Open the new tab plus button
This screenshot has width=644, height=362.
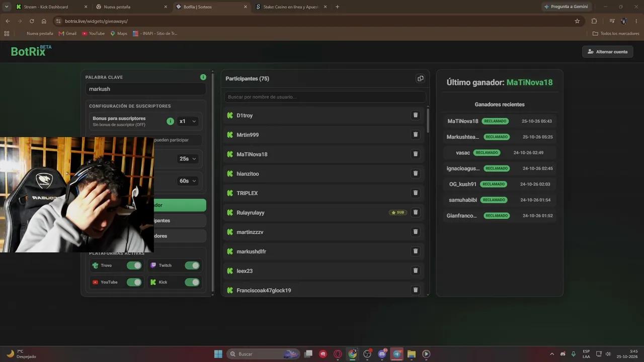click(337, 7)
